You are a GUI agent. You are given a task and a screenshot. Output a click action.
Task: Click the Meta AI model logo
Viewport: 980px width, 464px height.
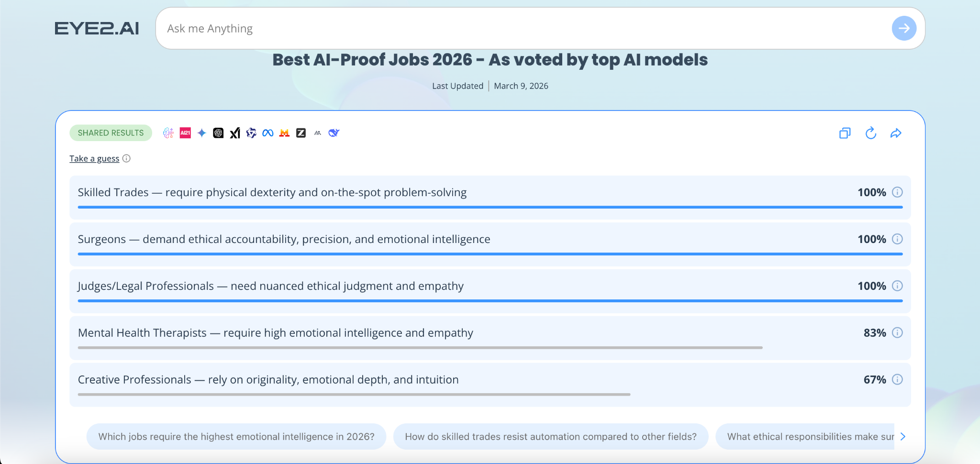268,133
